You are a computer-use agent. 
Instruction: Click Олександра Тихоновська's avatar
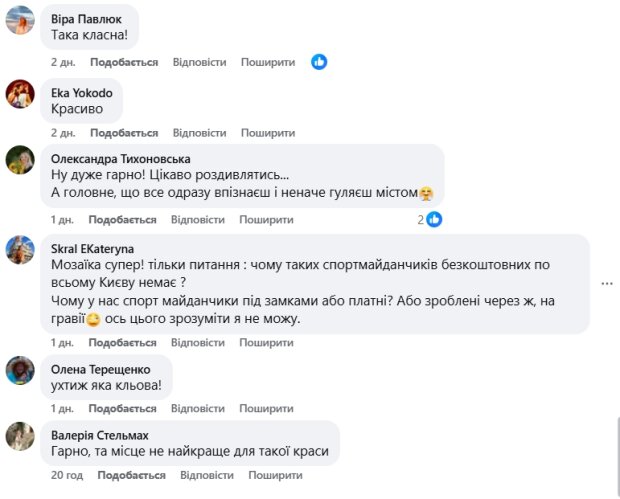click(20, 160)
